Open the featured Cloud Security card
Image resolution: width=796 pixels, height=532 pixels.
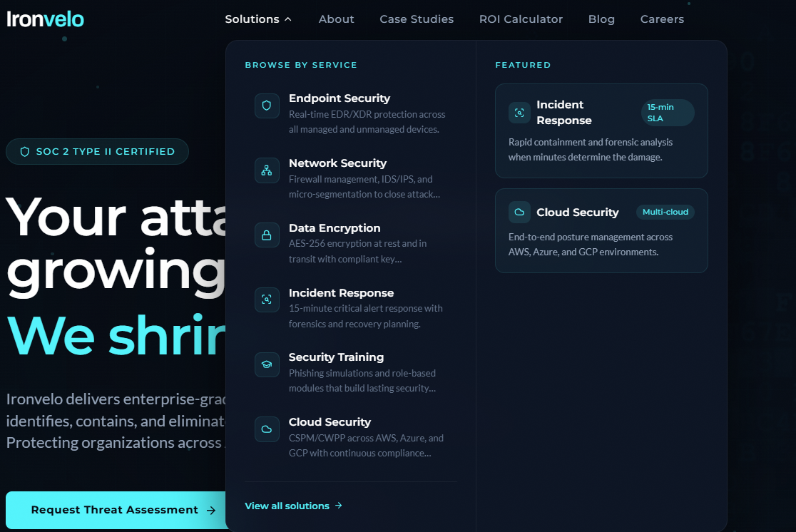601,230
